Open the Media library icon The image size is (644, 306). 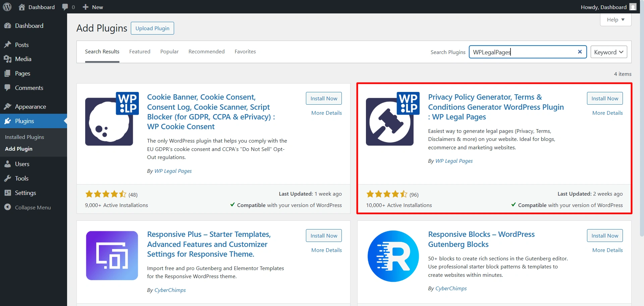click(8, 59)
